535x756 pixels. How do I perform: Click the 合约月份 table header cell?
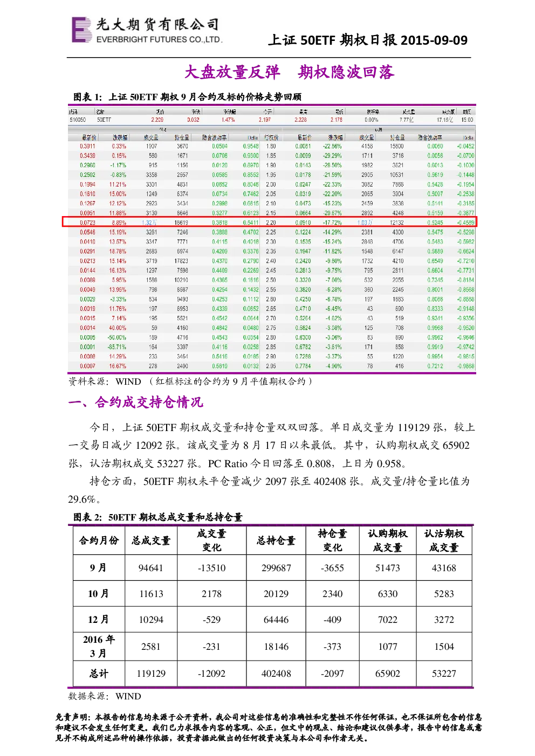pos(99,540)
